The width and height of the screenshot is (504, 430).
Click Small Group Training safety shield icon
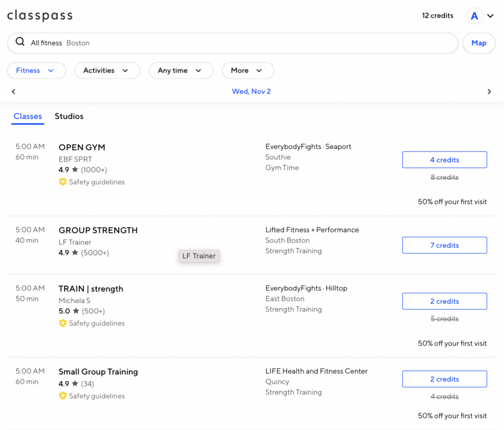click(x=63, y=396)
